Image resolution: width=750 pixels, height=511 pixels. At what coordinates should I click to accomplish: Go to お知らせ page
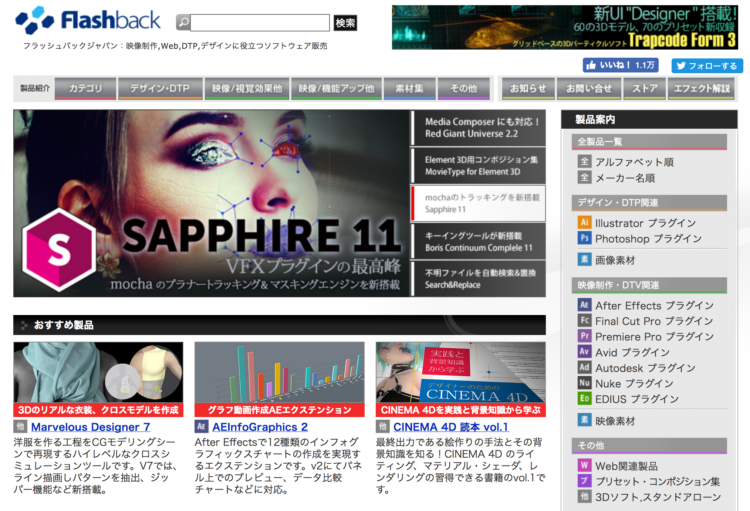(528, 89)
